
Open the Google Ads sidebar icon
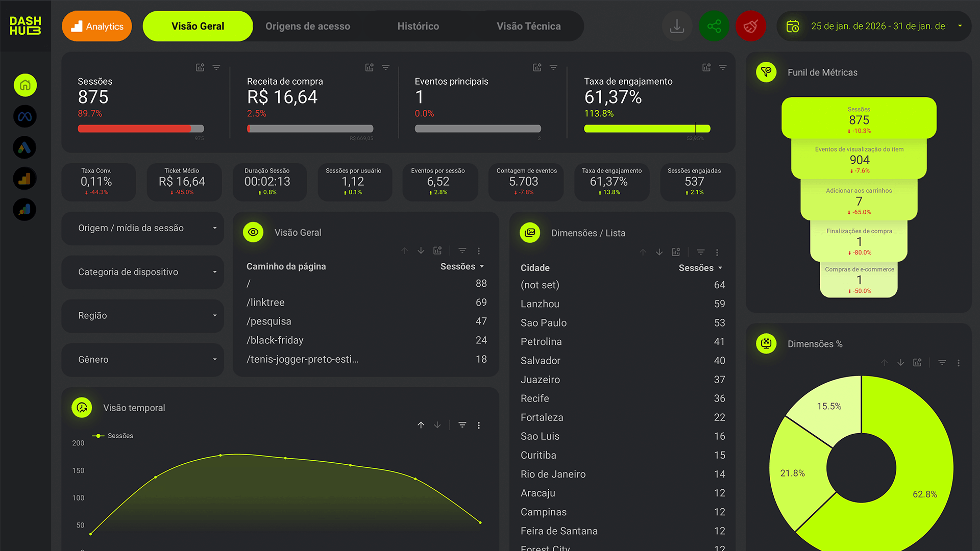pyautogui.click(x=25, y=148)
